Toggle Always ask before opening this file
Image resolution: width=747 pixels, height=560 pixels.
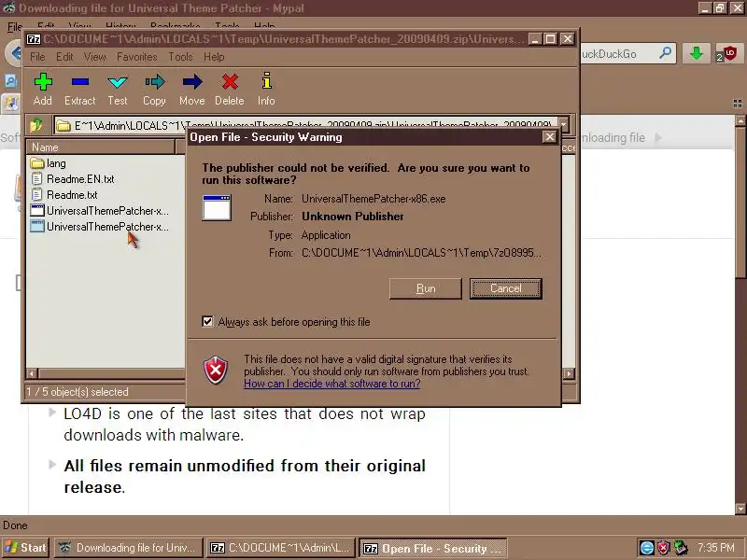coord(207,321)
